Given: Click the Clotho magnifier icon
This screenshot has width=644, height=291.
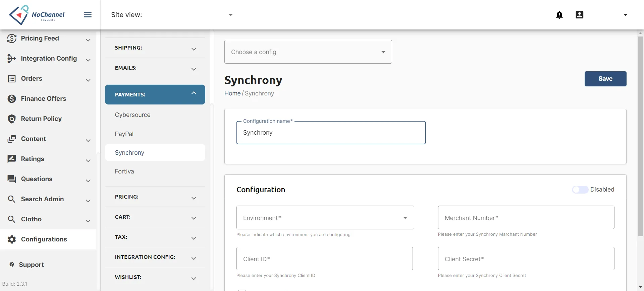Looking at the screenshot, I should point(12,219).
